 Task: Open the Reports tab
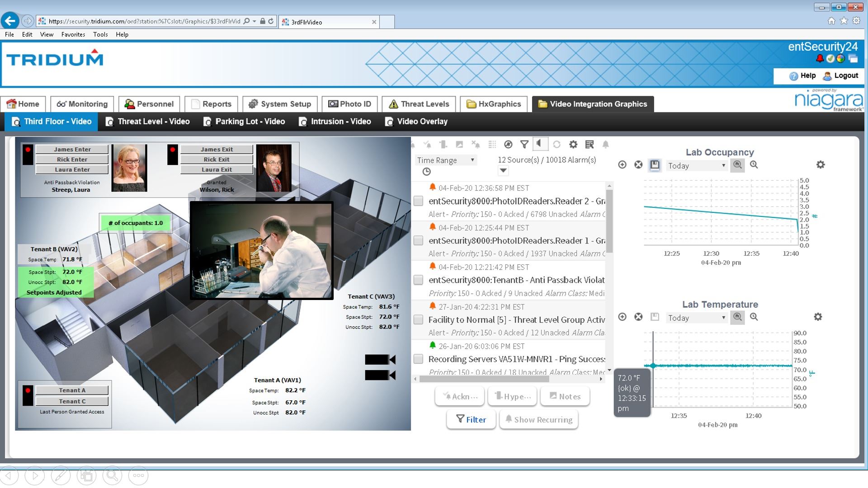pos(211,104)
